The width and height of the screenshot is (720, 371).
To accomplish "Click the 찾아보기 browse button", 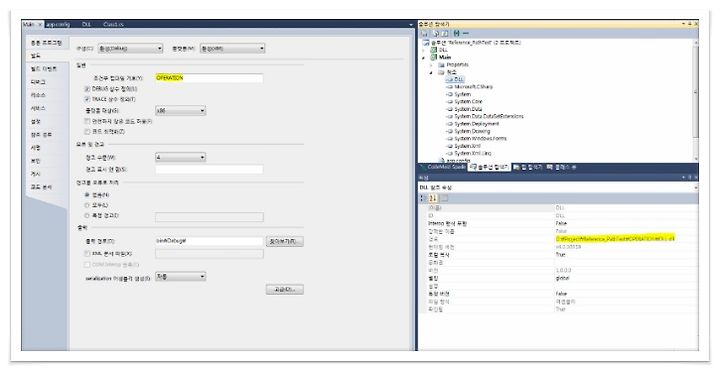I will pos(285,241).
